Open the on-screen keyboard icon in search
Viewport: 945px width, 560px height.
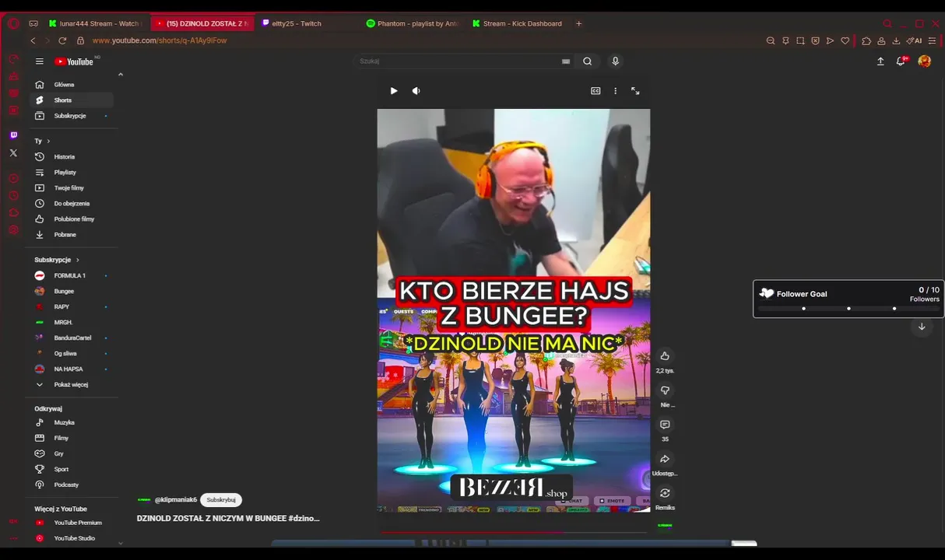click(566, 61)
